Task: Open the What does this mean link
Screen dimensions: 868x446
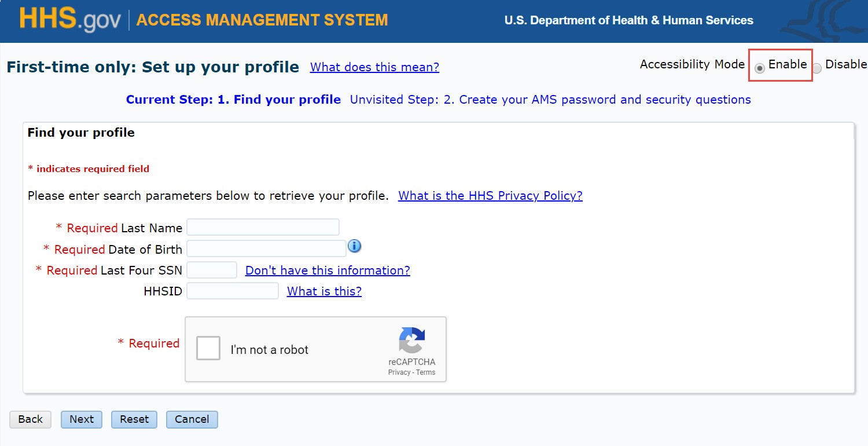Action: (x=374, y=67)
